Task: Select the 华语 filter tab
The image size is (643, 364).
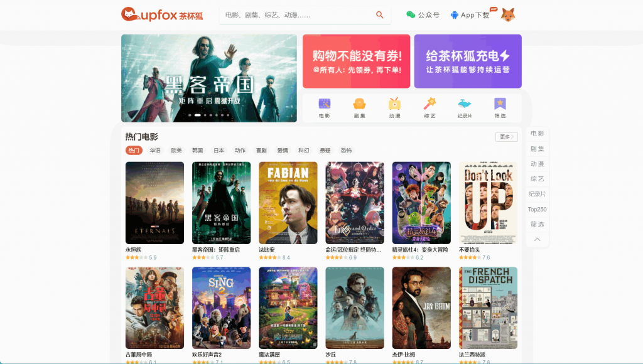Action: [x=155, y=151]
